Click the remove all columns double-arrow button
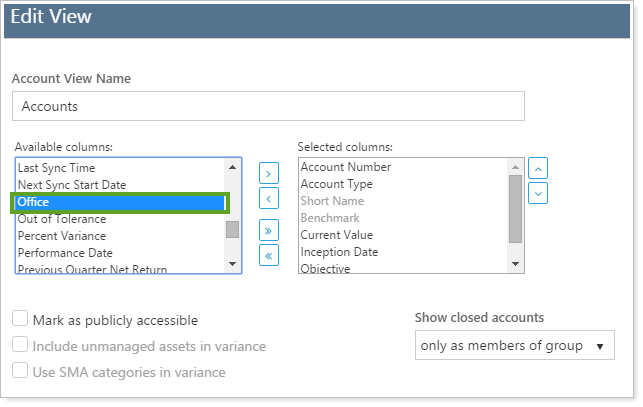 click(x=269, y=256)
